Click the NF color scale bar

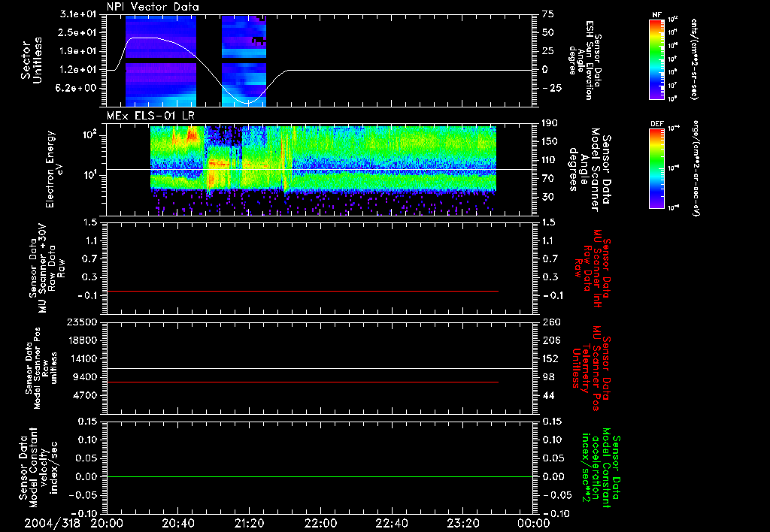(656, 59)
